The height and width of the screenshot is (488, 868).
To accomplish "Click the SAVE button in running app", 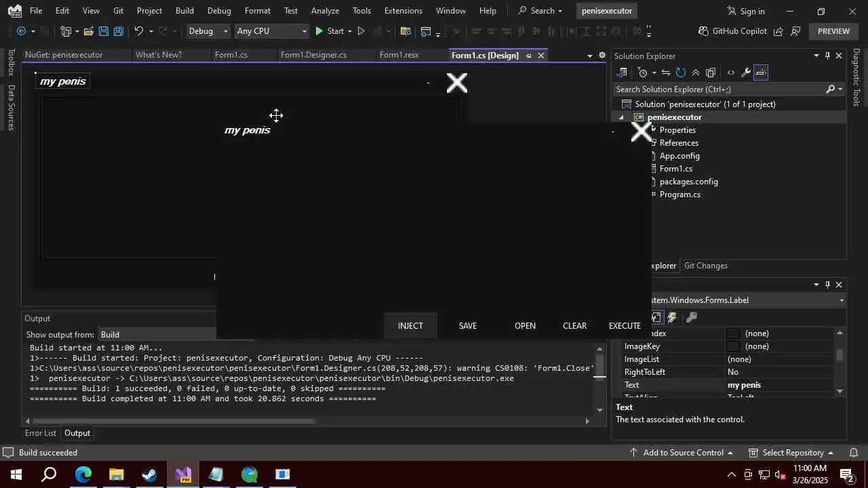I will [x=468, y=326].
